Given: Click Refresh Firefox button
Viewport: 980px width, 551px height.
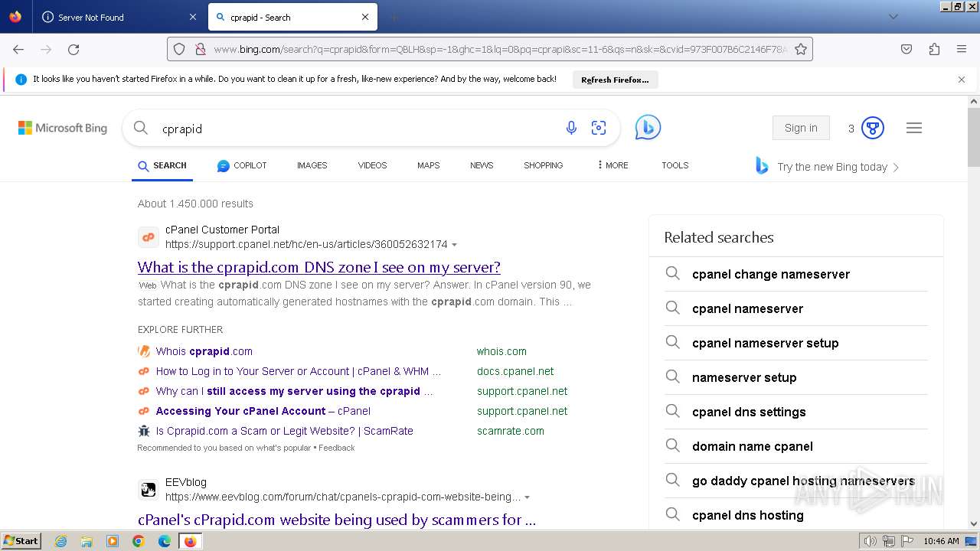Looking at the screenshot, I should tap(615, 80).
